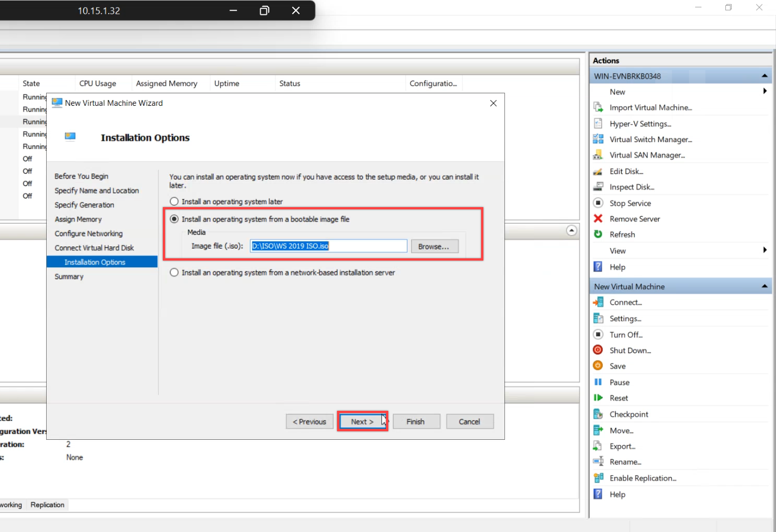Click the Inspect Disk icon
776x532 pixels.
pos(598,187)
